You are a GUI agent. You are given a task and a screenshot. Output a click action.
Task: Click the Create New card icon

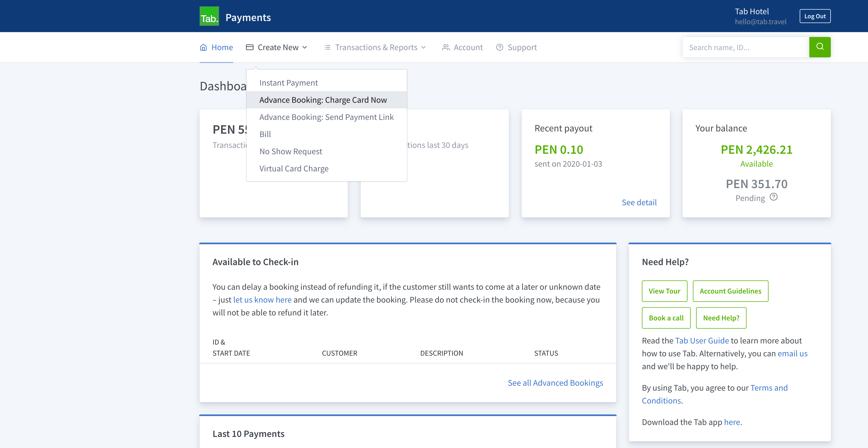[x=250, y=47]
